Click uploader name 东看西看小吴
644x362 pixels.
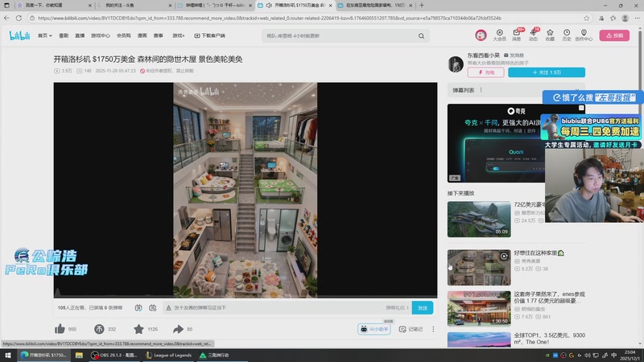coord(484,56)
